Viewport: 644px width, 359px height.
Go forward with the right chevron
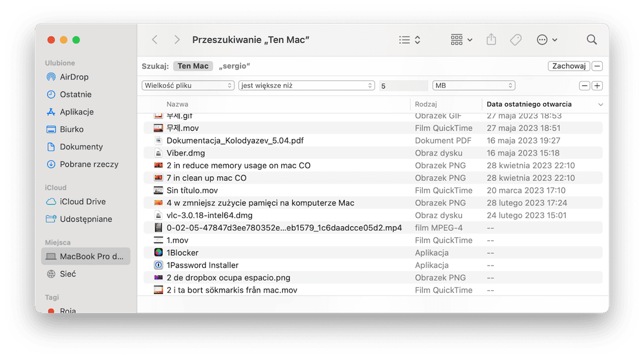[177, 40]
